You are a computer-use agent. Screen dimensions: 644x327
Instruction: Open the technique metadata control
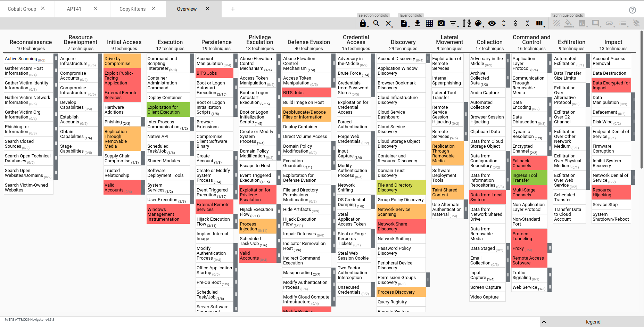click(623, 23)
